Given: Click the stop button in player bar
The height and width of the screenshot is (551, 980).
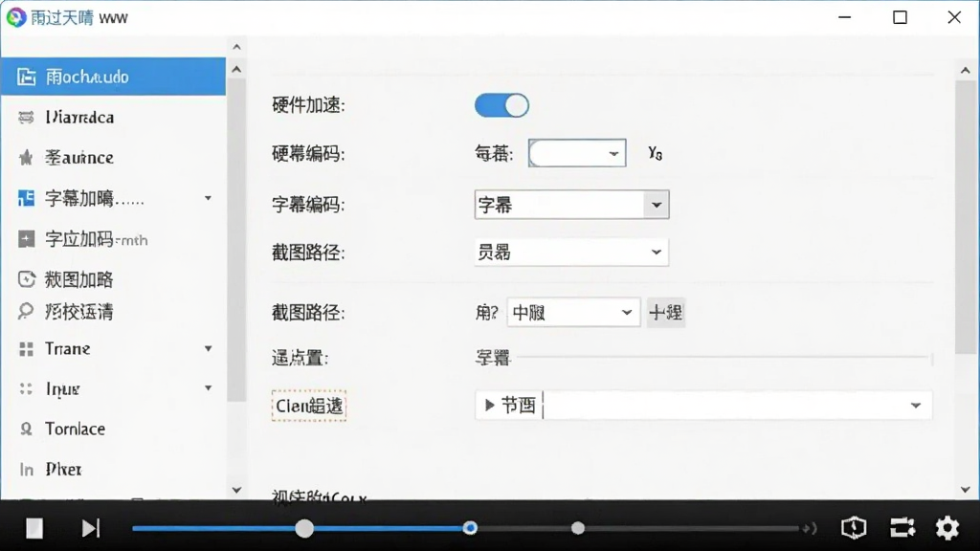Looking at the screenshot, I should [34, 528].
